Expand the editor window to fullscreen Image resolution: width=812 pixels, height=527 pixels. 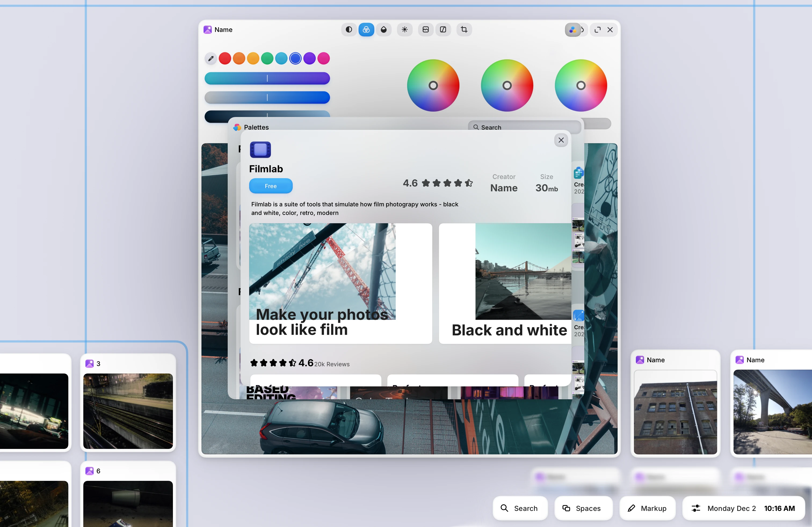[x=597, y=30]
